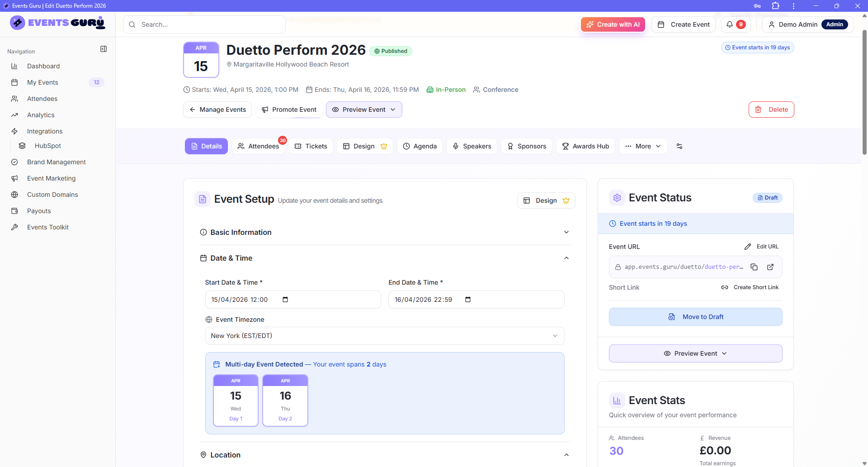
Task: Click the password key icon in title bar
Action: click(757, 6)
